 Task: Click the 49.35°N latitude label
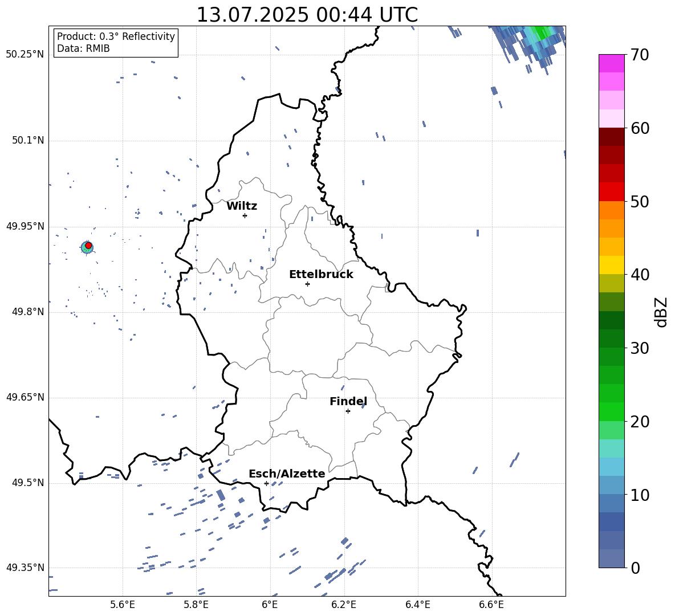[25, 568]
